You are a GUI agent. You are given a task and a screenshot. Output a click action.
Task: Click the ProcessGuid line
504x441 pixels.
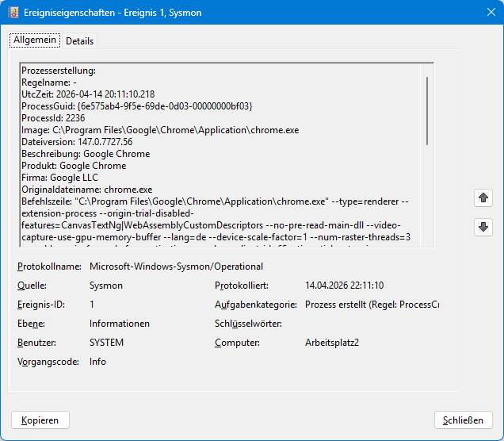coord(137,106)
